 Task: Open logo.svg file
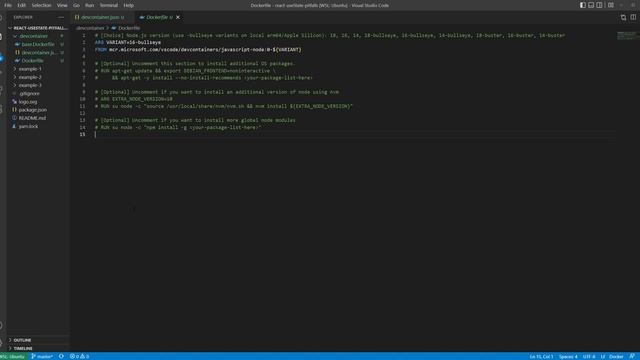tap(38, 102)
